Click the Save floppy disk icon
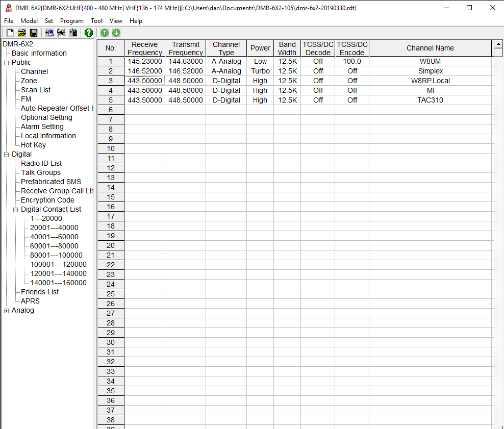The width and height of the screenshot is (504, 429). pos(34,33)
